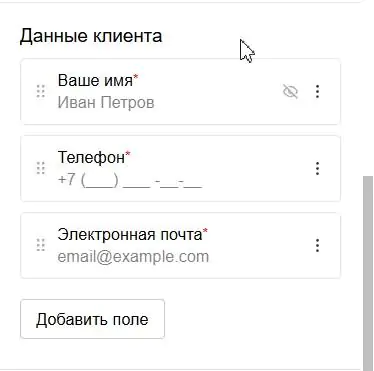This screenshot has height=371, width=374.
Task: Grab the drag handle of Ваше имя field
Action: (x=41, y=91)
